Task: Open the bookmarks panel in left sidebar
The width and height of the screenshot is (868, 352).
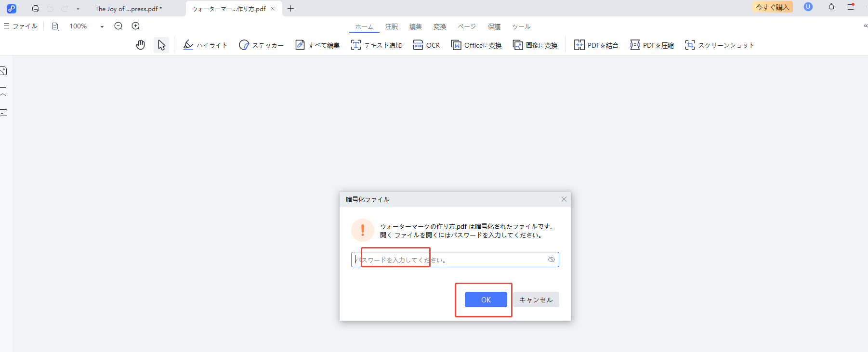Action: 3,91
